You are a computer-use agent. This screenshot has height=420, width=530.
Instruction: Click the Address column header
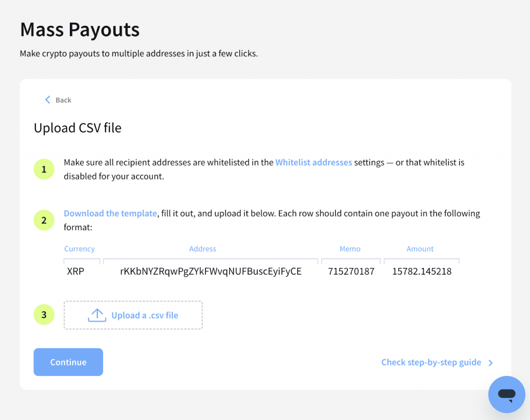(x=202, y=249)
